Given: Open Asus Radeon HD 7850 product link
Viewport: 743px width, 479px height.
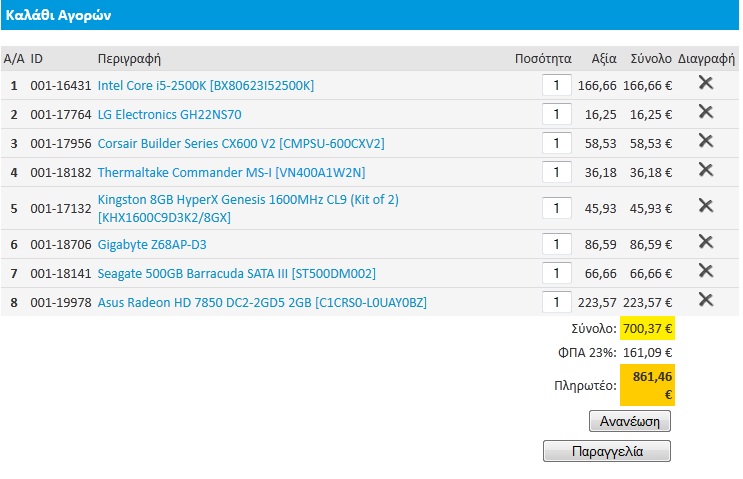Looking at the screenshot, I should (x=262, y=303).
